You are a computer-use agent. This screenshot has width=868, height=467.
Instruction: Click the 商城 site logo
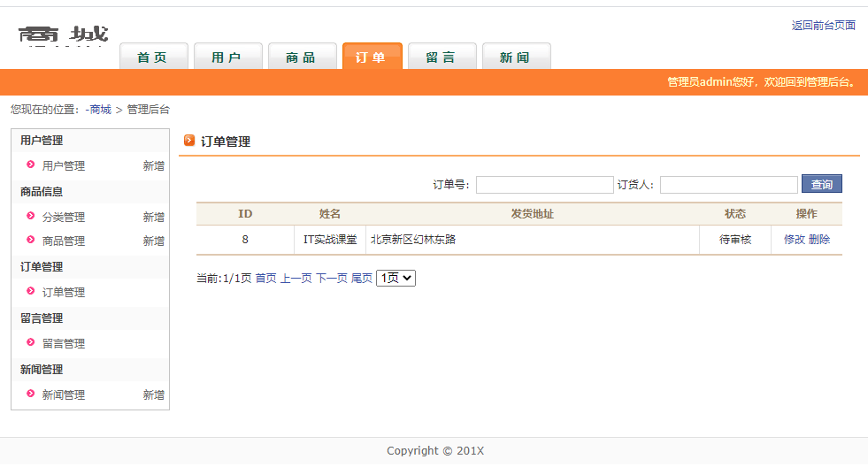click(63, 35)
